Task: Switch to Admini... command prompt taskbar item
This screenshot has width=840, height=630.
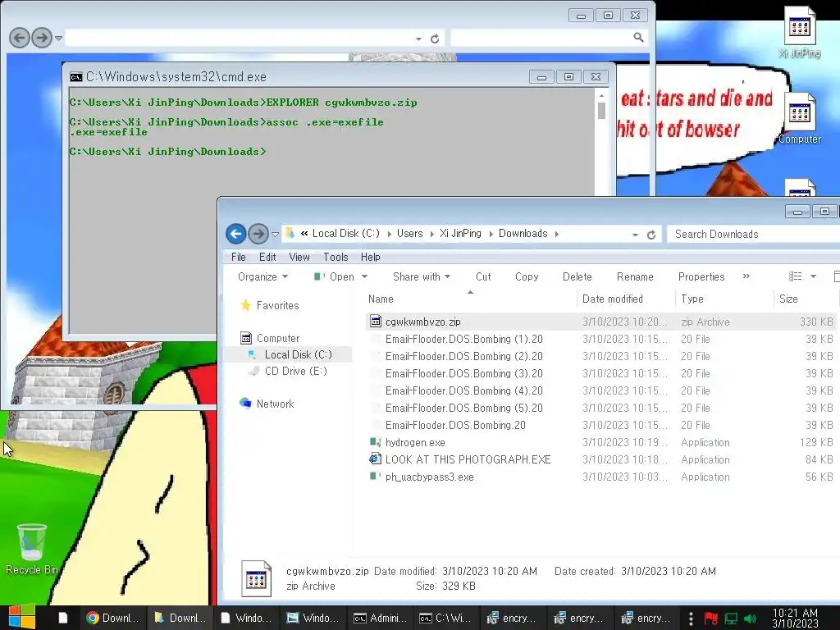Action: [381, 619]
